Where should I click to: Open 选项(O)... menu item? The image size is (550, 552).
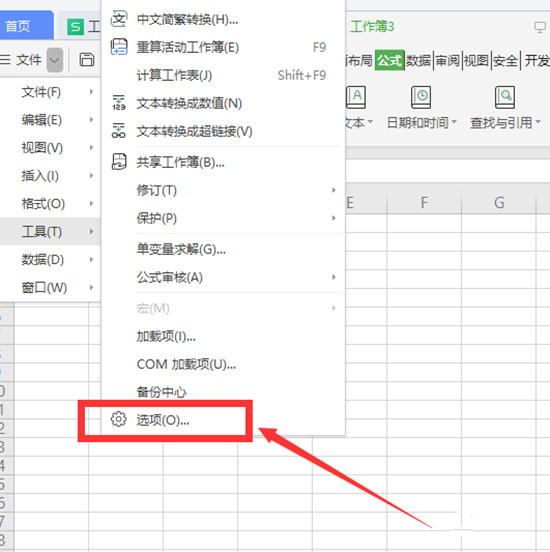click(x=223, y=420)
